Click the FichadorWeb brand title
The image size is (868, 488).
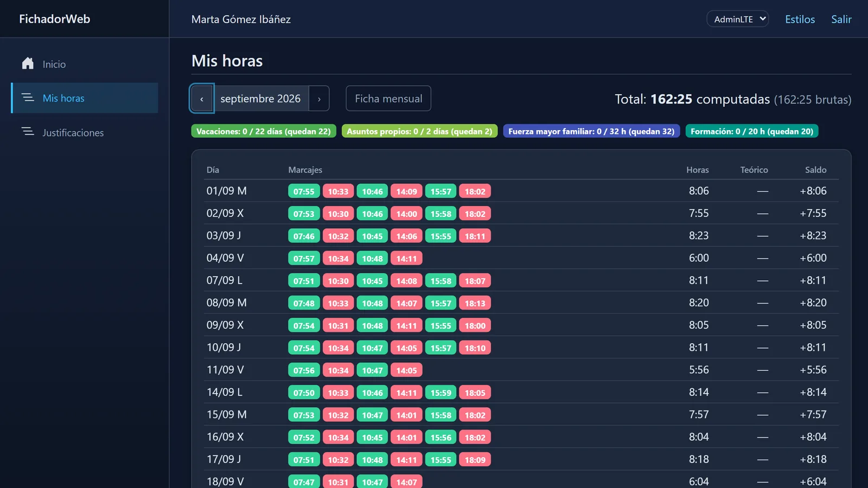(x=55, y=19)
